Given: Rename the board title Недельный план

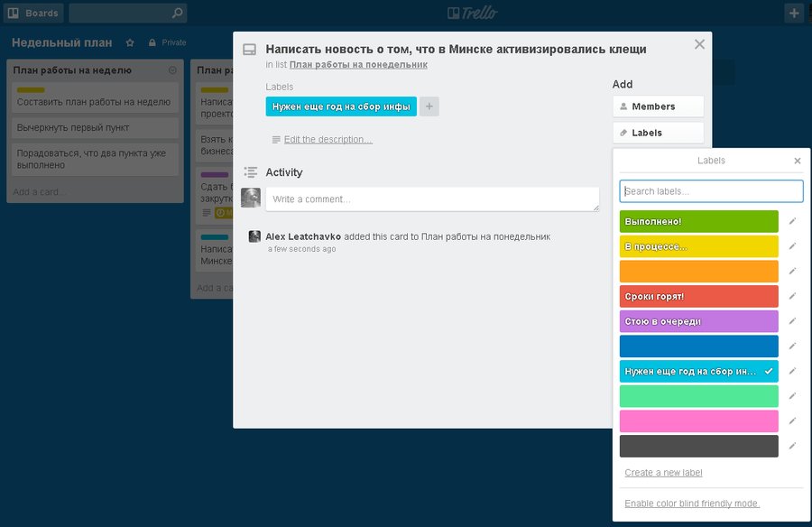Looking at the screenshot, I should 62,42.
